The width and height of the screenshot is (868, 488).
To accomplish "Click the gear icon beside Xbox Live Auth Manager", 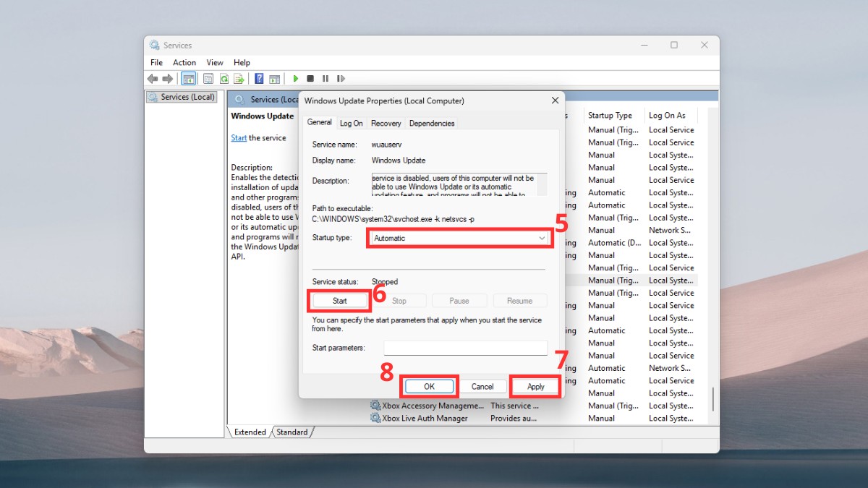I will [x=375, y=418].
